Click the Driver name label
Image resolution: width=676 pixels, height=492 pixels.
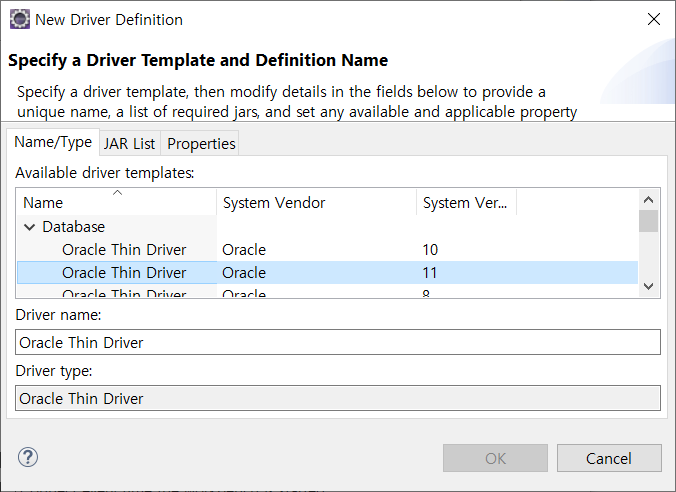58,315
